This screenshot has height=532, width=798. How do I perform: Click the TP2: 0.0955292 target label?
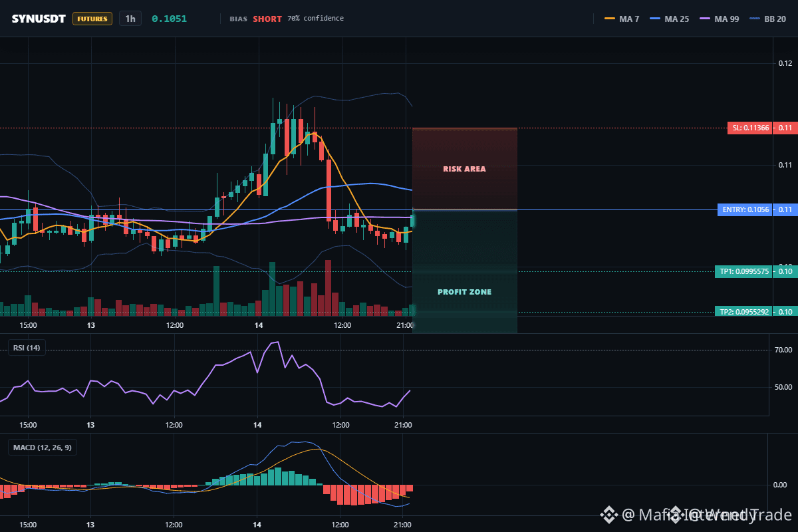[743, 311]
